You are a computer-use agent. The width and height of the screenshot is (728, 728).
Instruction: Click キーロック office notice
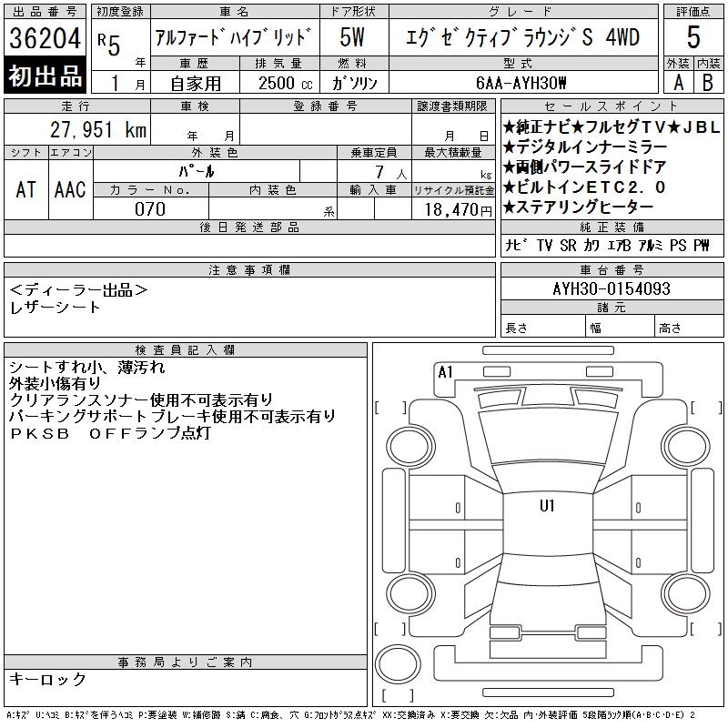click(48, 679)
